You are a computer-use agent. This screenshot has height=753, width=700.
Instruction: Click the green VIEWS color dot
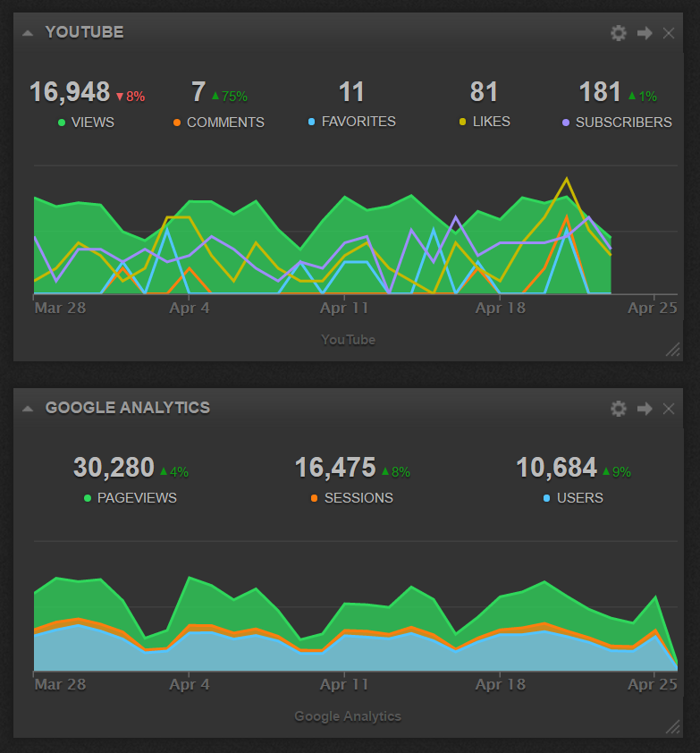(62, 123)
